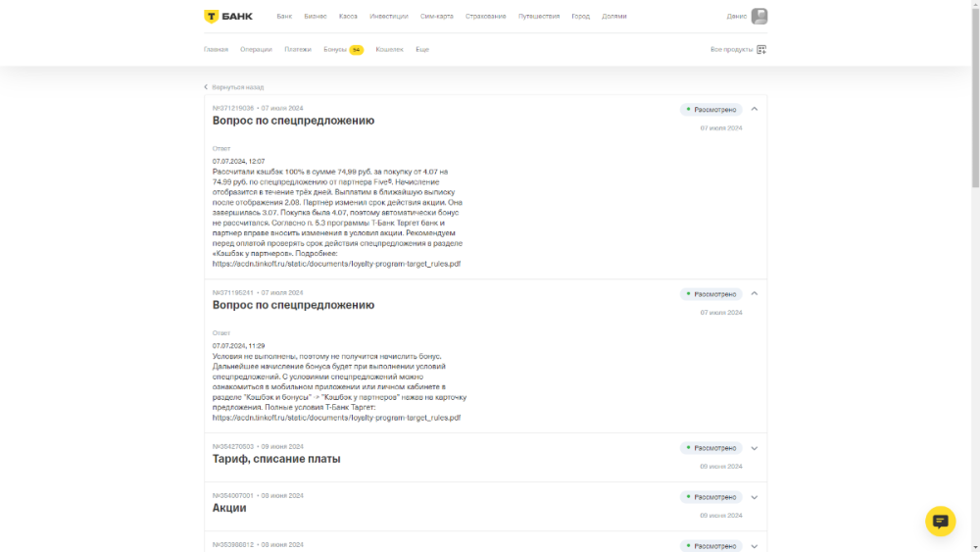Open the chat support button

click(x=940, y=521)
